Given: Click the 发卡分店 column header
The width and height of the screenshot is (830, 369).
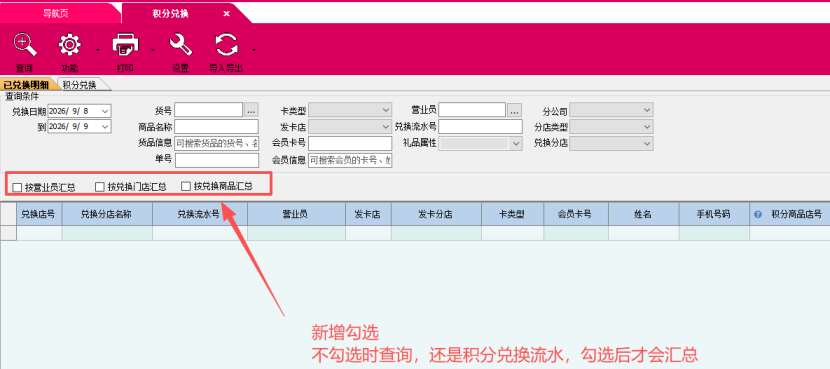Looking at the screenshot, I should click(437, 214).
